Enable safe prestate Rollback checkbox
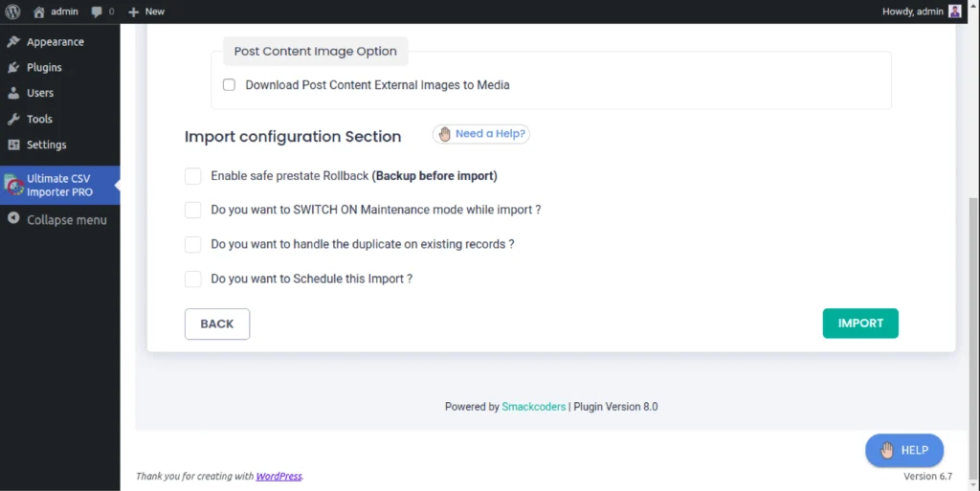Viewport: 980px width, 491px height. point(193,176)
